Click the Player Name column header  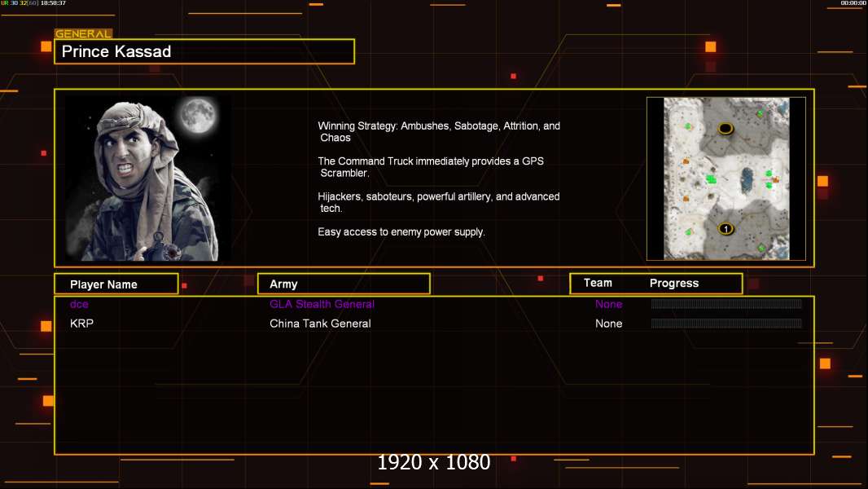pos(116,284)
